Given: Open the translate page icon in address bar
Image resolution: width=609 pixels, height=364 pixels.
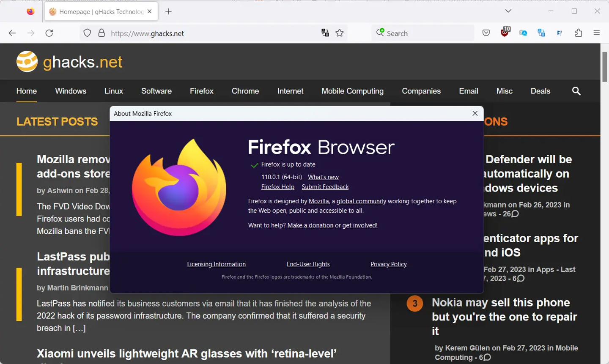Looking at the screenshot, I should [x=325, y=33].
